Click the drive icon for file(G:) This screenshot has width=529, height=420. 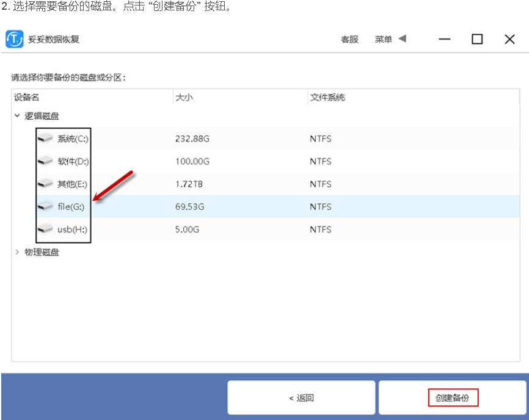[45, 206]
